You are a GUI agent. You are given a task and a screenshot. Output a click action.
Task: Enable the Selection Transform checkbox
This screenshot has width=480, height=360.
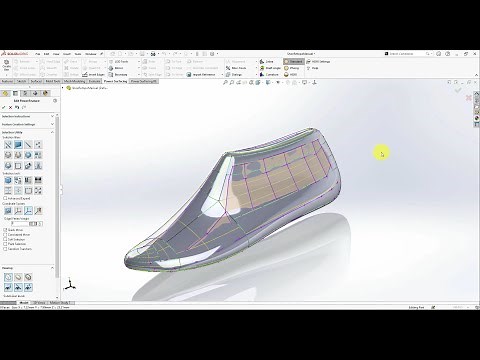tap(5, 249)
